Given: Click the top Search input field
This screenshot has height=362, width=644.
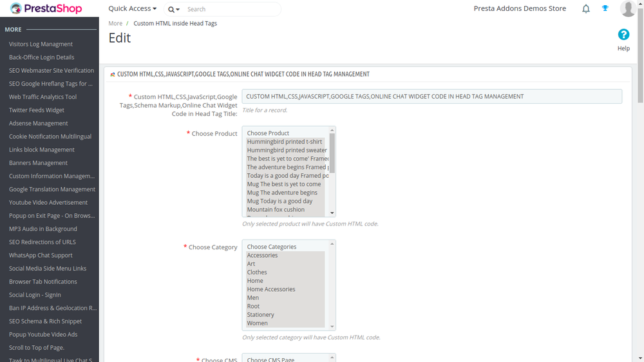Looking at the screenshot, I should (x=232, y=9).
